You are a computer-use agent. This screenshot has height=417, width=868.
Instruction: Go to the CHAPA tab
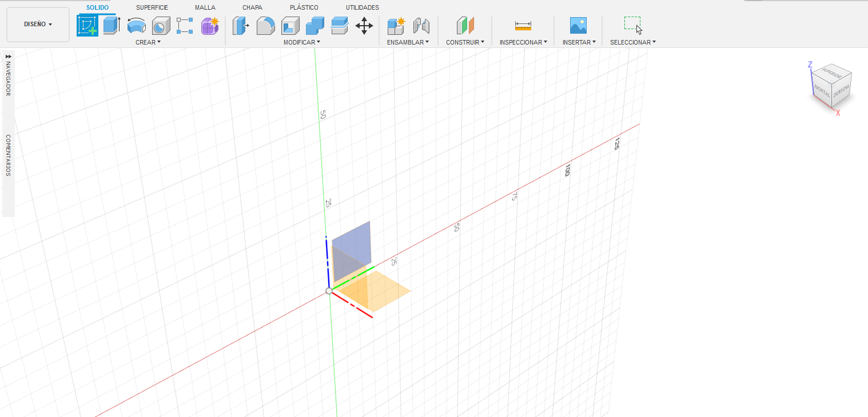[252, 7]
